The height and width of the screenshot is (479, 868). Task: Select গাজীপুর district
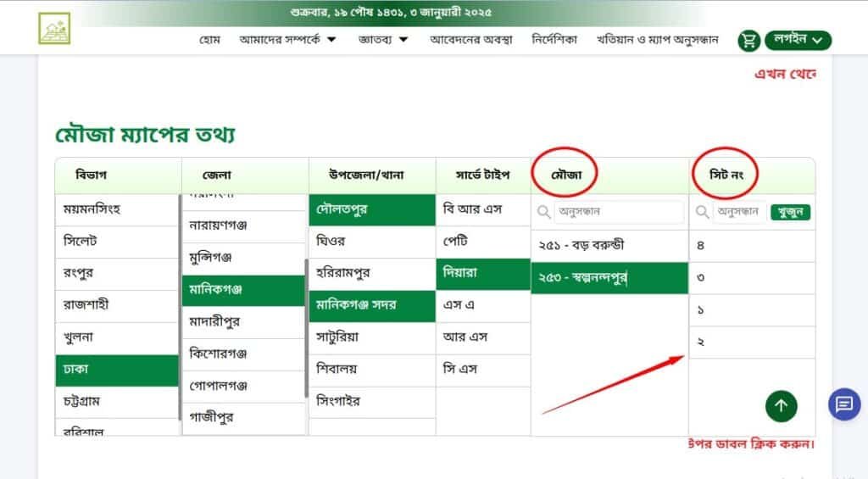tap(243, 417)
